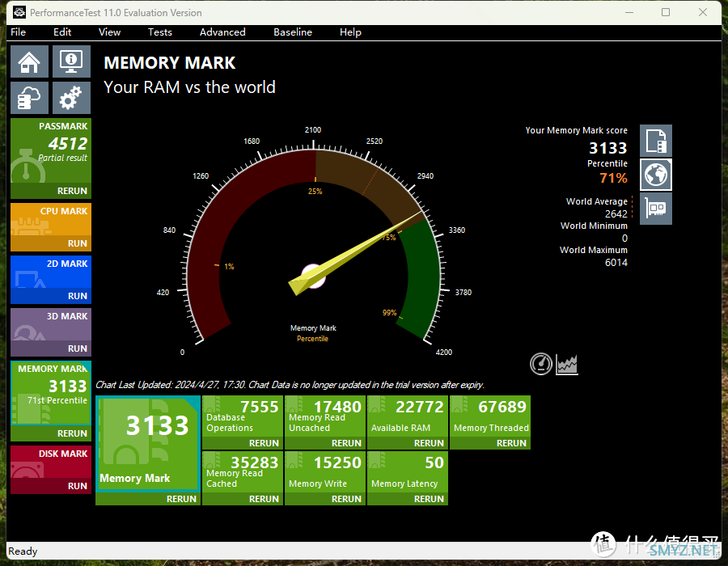Open the Advanced menu
Image resolution: width=728 pixels, height=566 pixels.
[x=222, y=32]
